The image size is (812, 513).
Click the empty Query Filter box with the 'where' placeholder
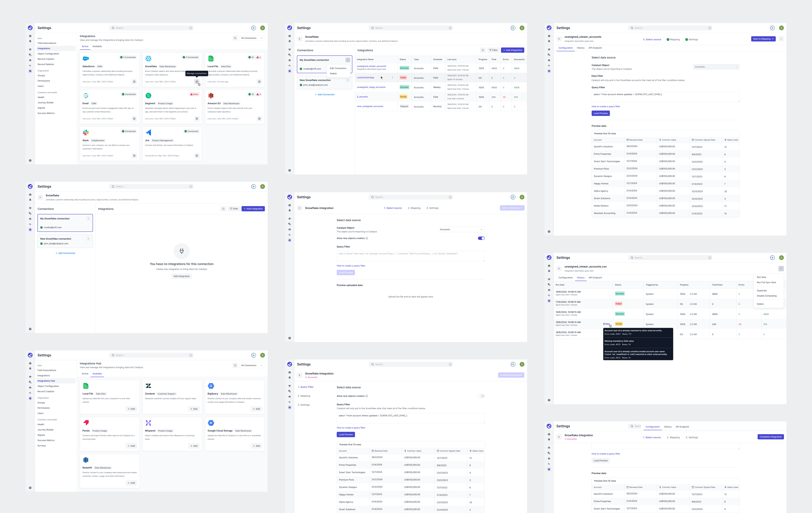click(x=410, y=256)
